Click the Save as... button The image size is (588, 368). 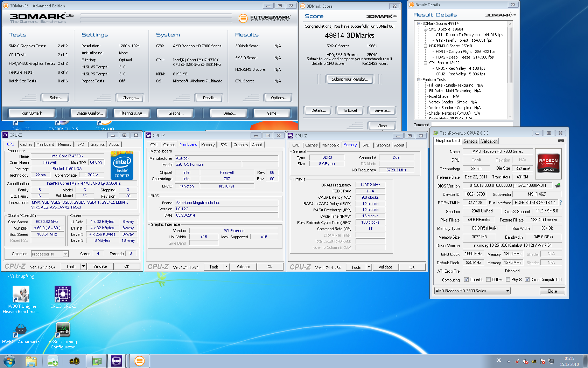click(383, 110)
